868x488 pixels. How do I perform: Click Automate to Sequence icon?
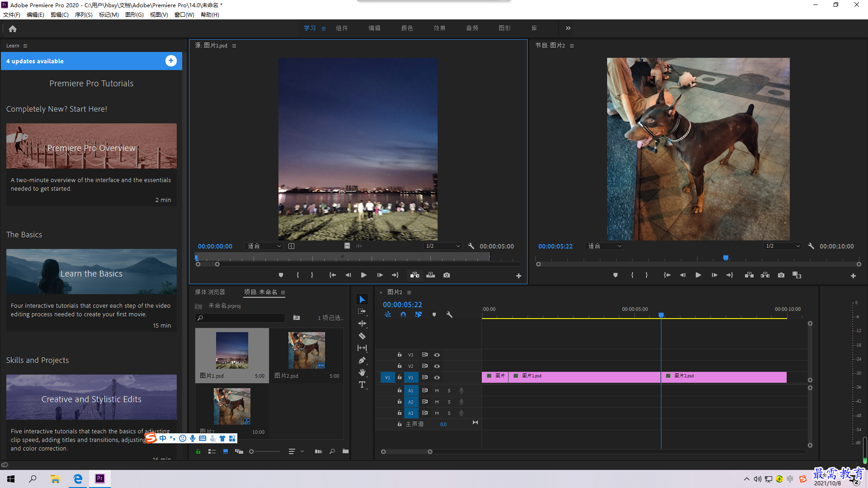[x=318, y=451]
